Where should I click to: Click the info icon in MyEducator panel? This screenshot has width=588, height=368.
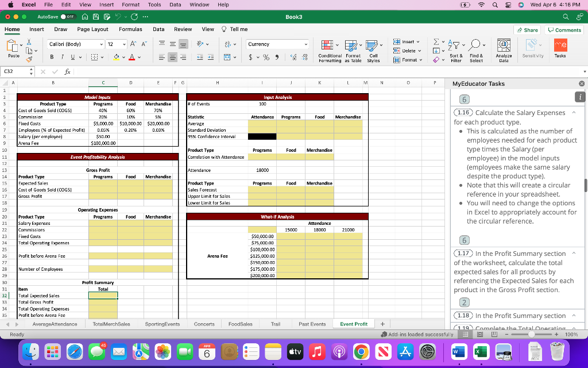tap(580, 97)
